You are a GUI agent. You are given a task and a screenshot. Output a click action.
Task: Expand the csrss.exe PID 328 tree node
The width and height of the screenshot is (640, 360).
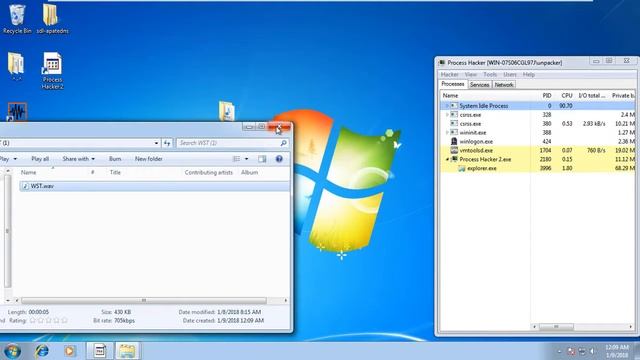447,115
